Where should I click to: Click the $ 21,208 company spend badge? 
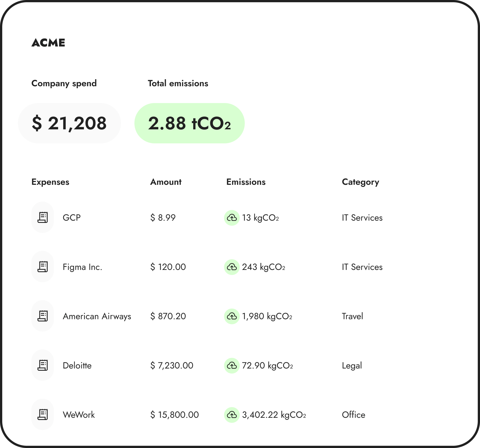pos(69,123)
